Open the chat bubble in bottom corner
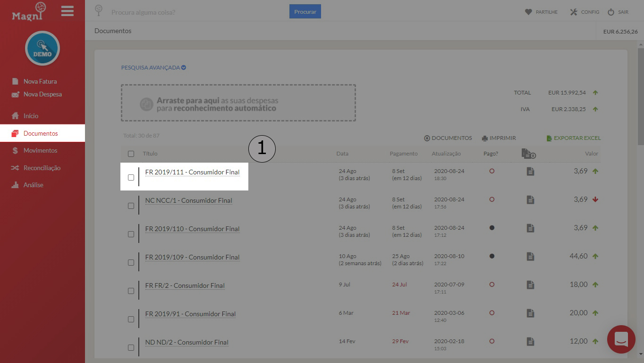This screenshot has height=363, width=644. point(621,339)
